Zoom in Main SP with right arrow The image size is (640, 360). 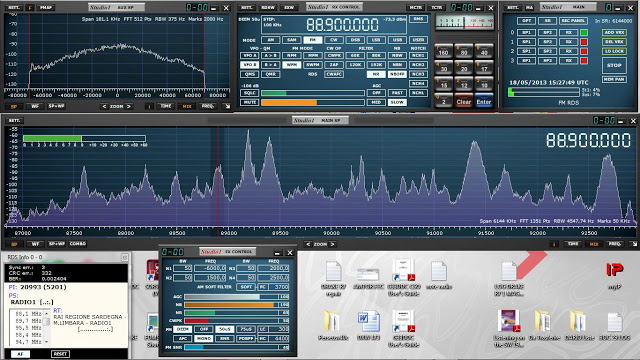(333, 244)
